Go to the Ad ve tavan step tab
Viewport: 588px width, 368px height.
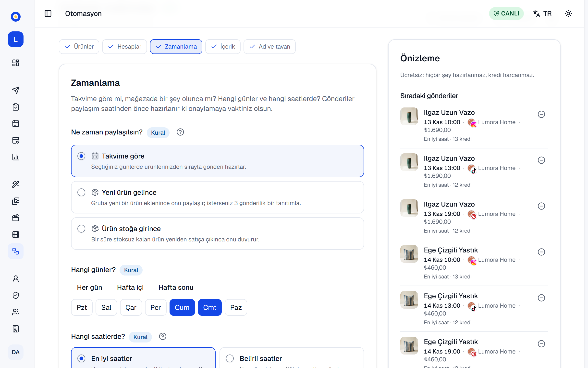[269, 47]
